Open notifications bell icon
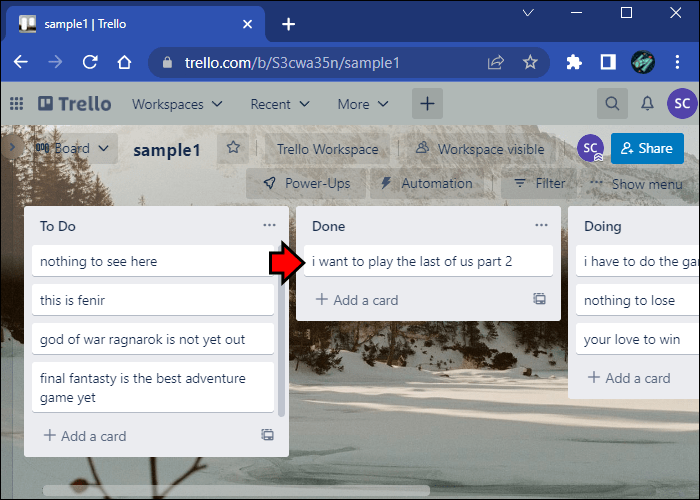The image size is (700, 500). [x=647, y=104]
